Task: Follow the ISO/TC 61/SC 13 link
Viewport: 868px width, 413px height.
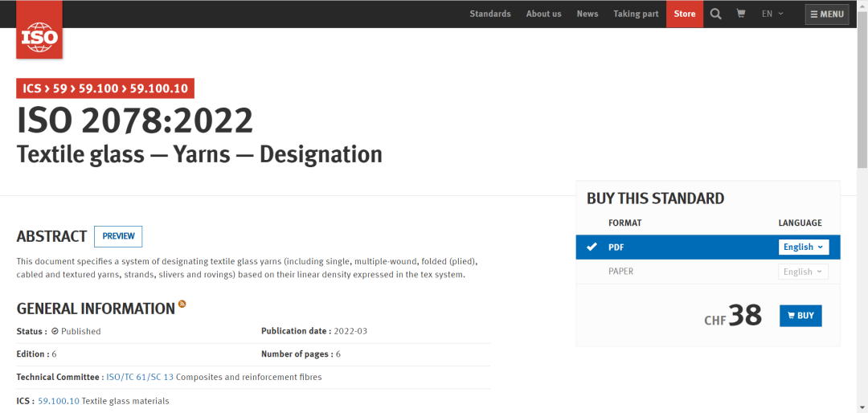Action: point(140,377)
